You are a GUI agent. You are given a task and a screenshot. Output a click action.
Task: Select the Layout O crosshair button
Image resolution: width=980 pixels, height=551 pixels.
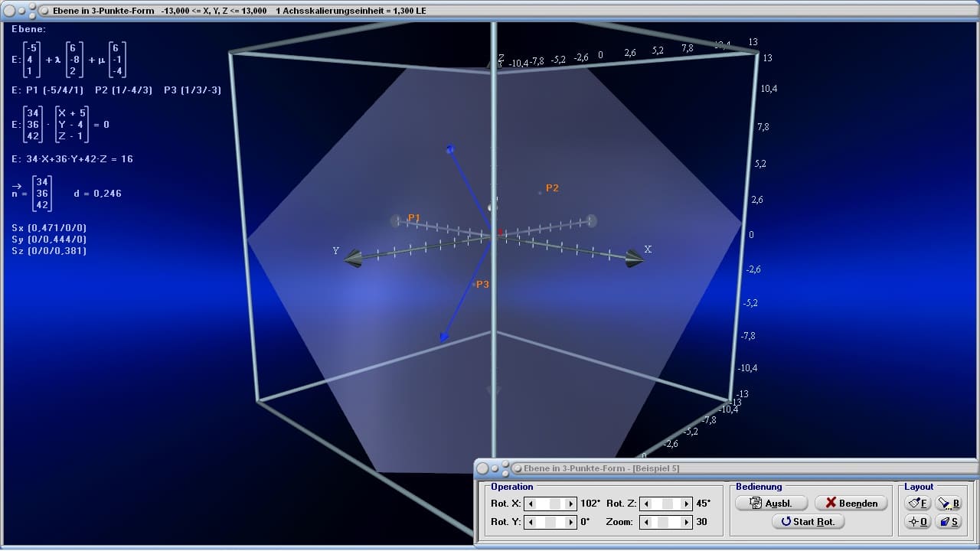coord(918,521)
